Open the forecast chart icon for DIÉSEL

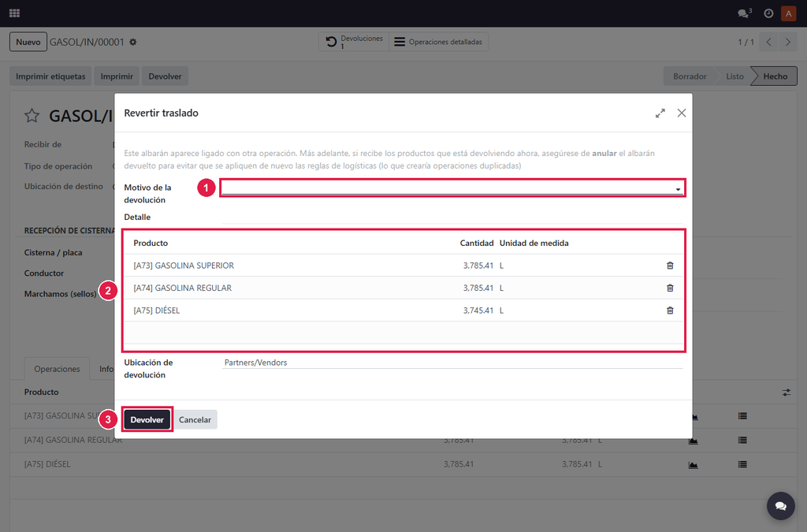(694, 464)
